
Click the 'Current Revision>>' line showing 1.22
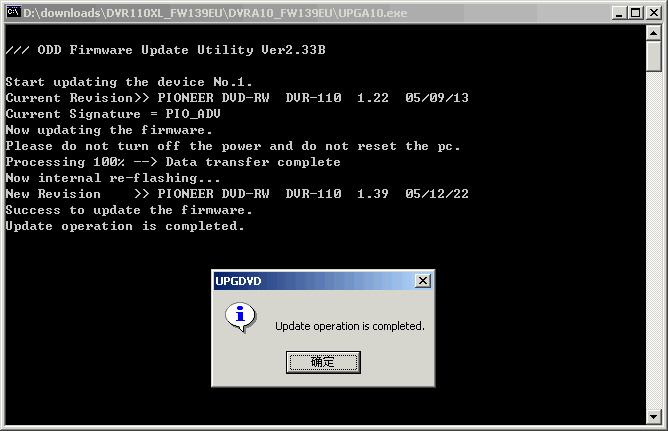point(237,98)
